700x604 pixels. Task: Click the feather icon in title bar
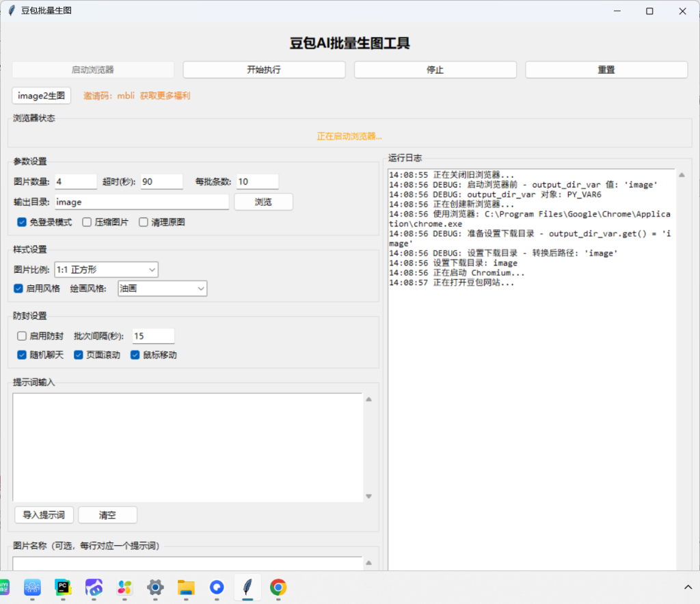click(12, 10)
